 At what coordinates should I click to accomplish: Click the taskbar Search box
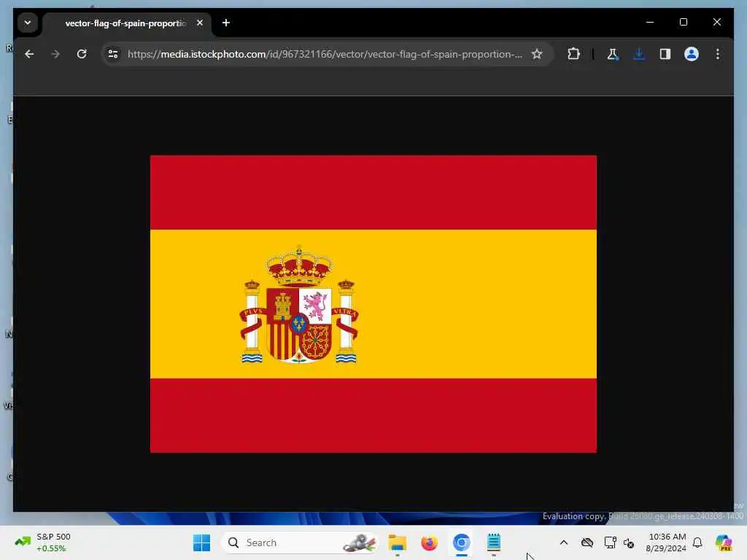tap(300, 542)
